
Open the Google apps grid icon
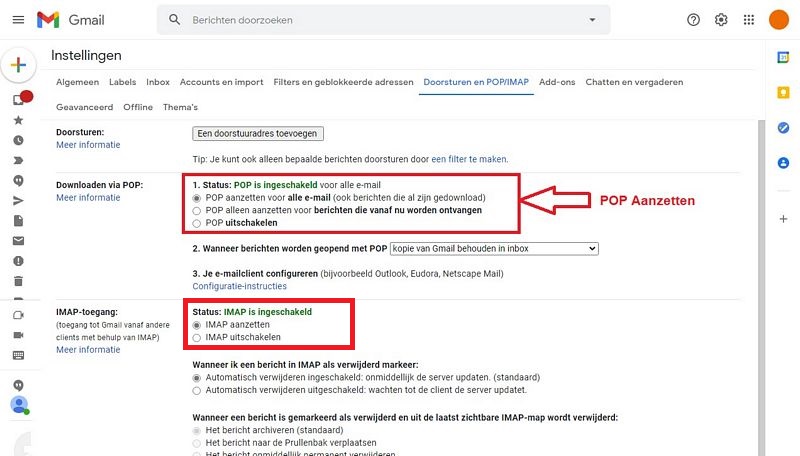[x=748, y=20]
